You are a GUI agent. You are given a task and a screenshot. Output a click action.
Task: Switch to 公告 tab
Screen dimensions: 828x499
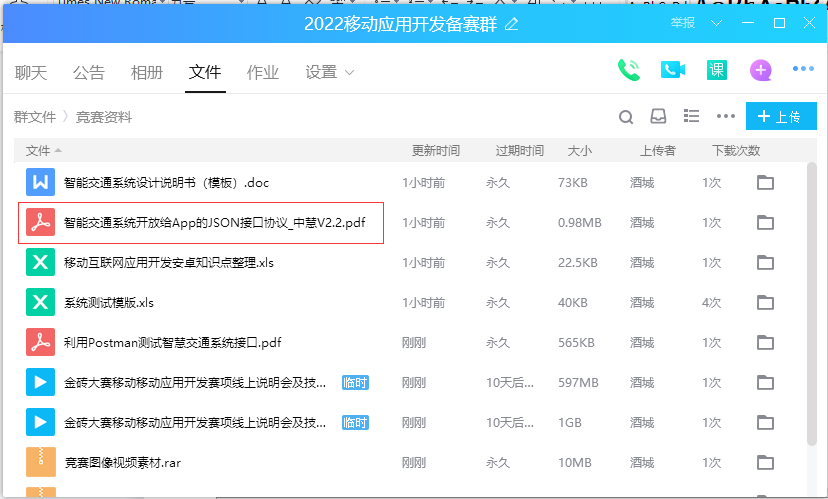89,72
